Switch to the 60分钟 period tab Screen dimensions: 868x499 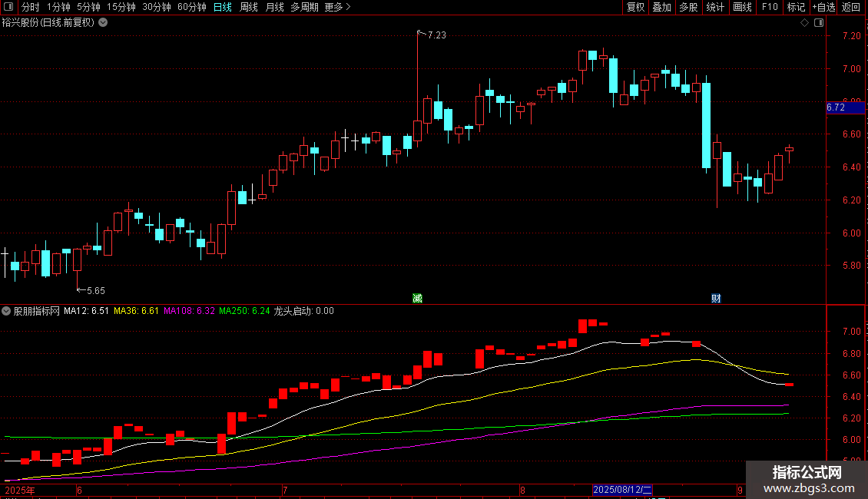[191, 7]
